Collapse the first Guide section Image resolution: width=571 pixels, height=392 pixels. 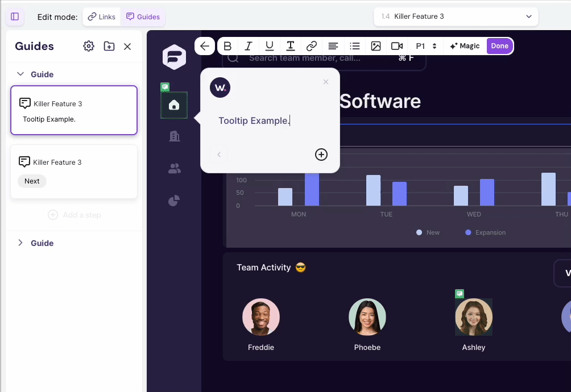point(20,74)
